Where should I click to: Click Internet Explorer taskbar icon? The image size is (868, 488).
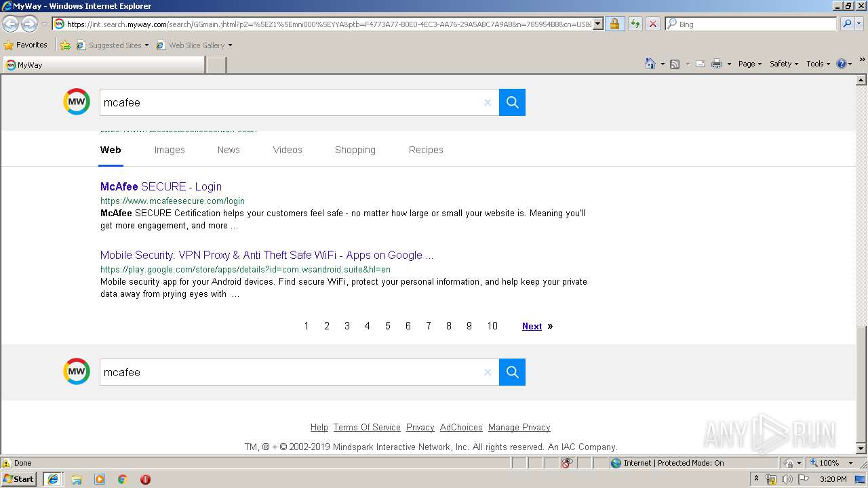[53, 479]
